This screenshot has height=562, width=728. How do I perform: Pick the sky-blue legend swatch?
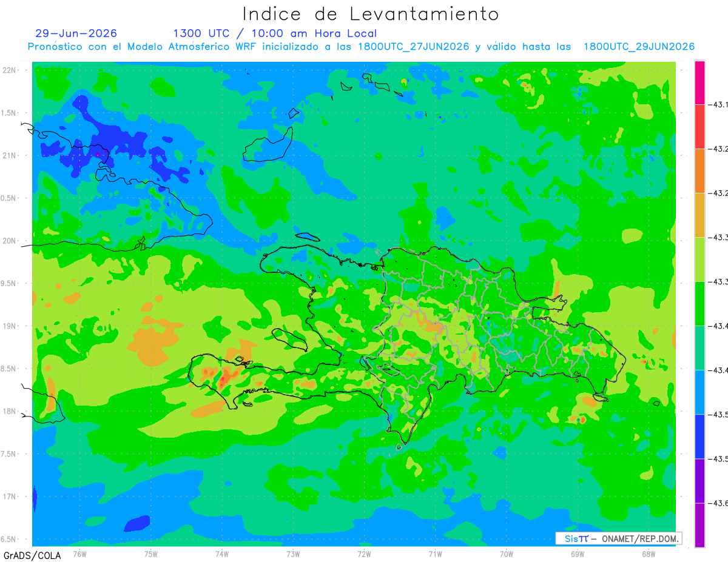click(x=699, y=392)
